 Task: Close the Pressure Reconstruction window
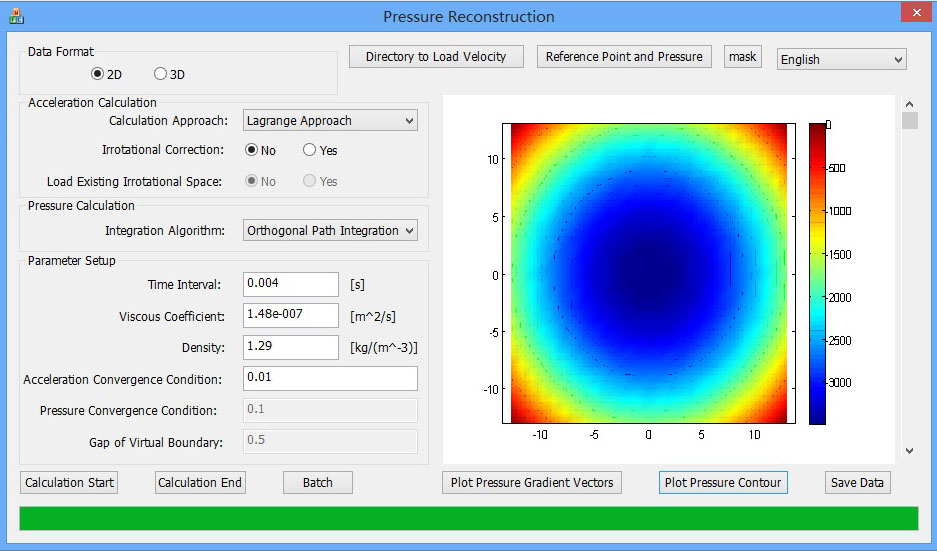click(912, 12)
